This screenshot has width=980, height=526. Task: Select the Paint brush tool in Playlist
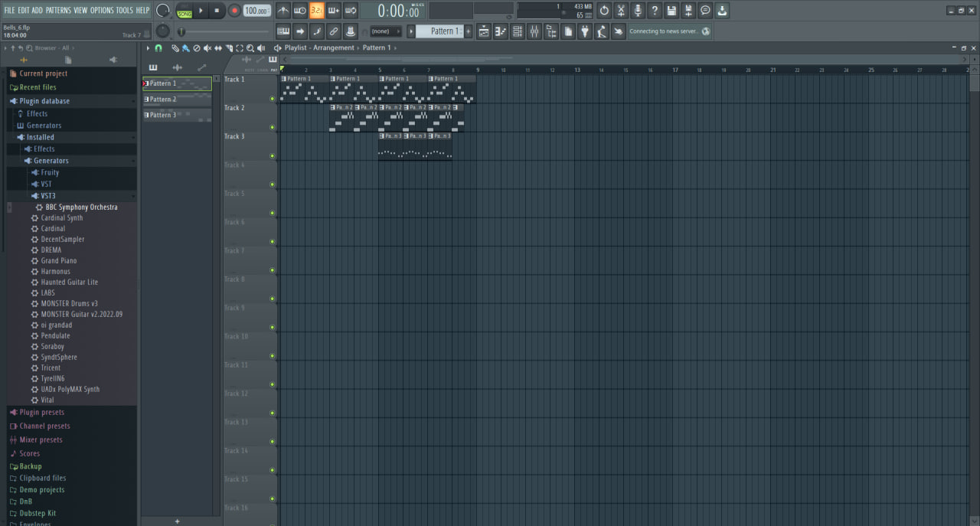[185, 48]
